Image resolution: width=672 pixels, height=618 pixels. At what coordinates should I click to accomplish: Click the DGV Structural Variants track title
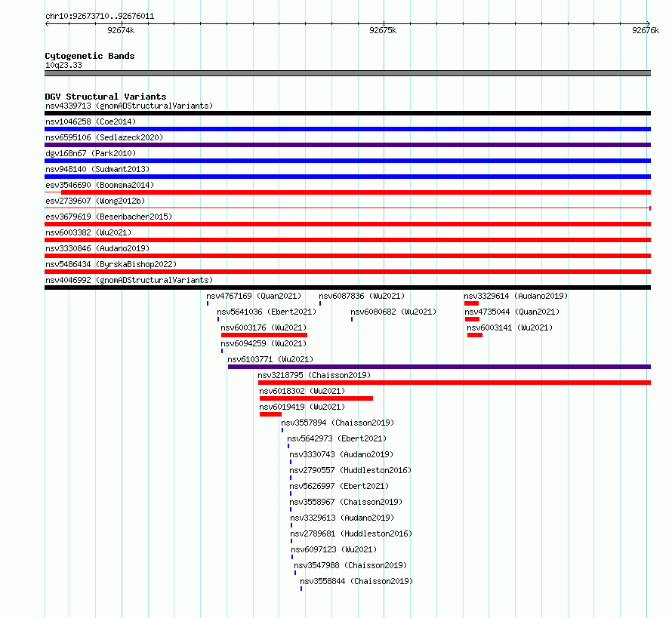click(106, 97)
